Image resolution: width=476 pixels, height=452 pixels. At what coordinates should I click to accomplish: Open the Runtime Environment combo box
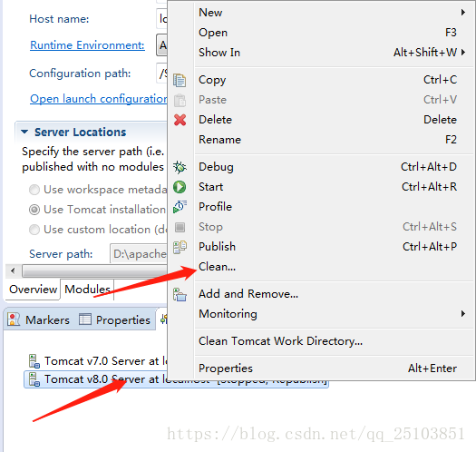(x=161, y=45)
